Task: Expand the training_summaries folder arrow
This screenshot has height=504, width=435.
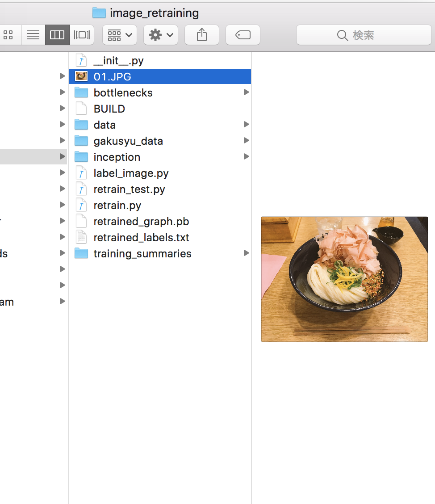Action: pyautogui.click(x=246, y=253)
